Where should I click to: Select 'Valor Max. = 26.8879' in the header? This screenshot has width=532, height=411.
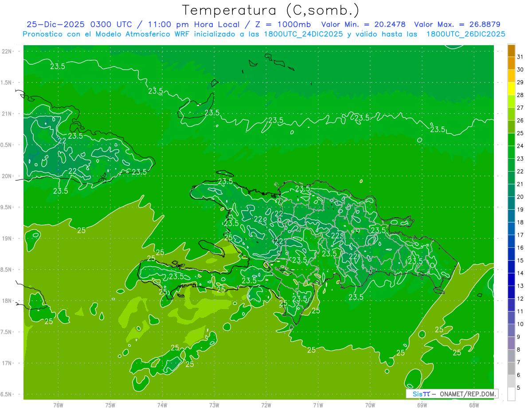(x=457, y=24)
